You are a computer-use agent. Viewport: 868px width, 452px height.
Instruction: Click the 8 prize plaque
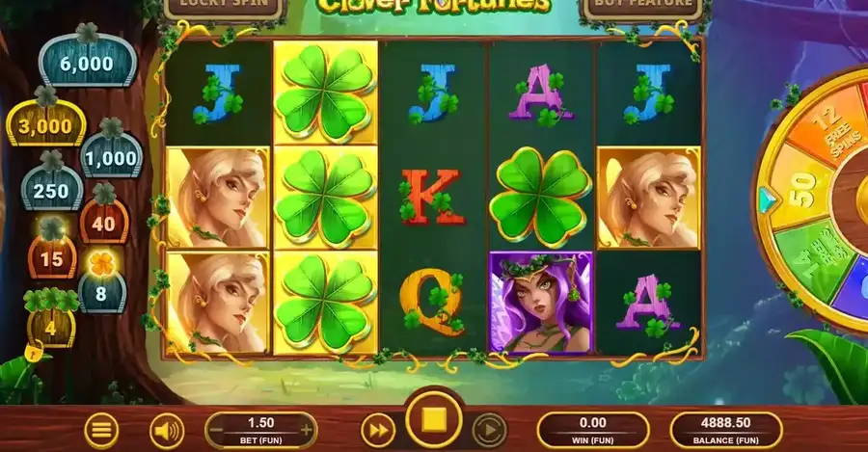(102, 290)
